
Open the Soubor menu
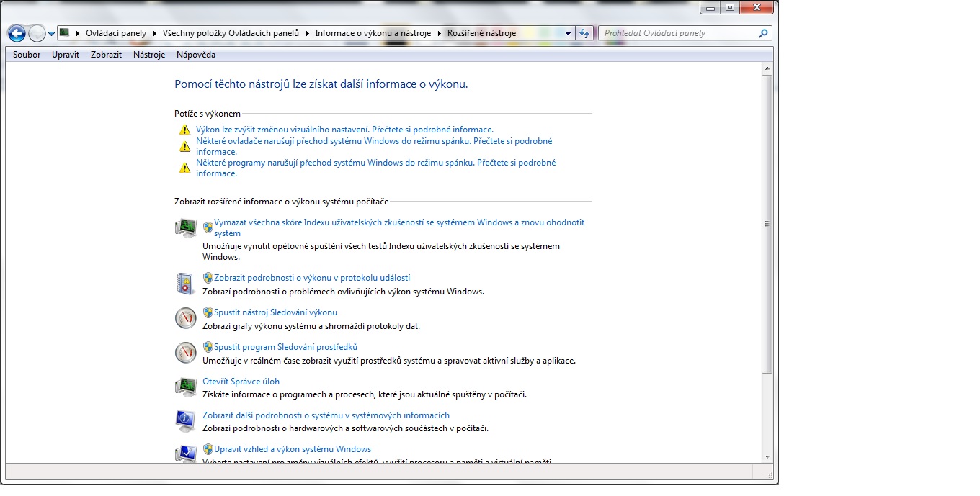pyautogui.click(x=27, y=55)
